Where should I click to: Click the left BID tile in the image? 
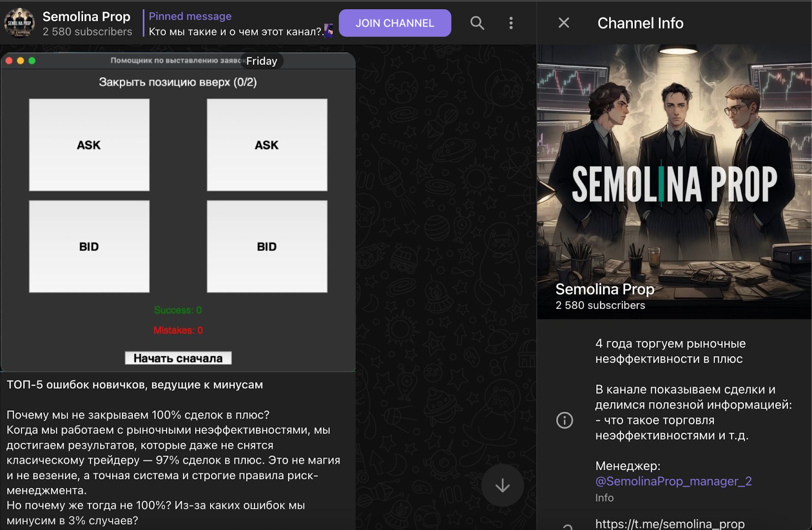tap(89, 246)
